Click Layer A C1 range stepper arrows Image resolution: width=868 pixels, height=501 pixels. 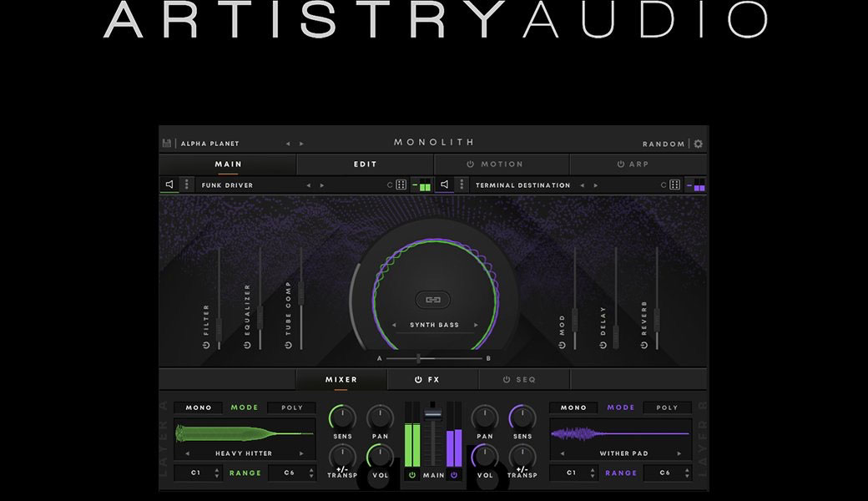[216, 473]
